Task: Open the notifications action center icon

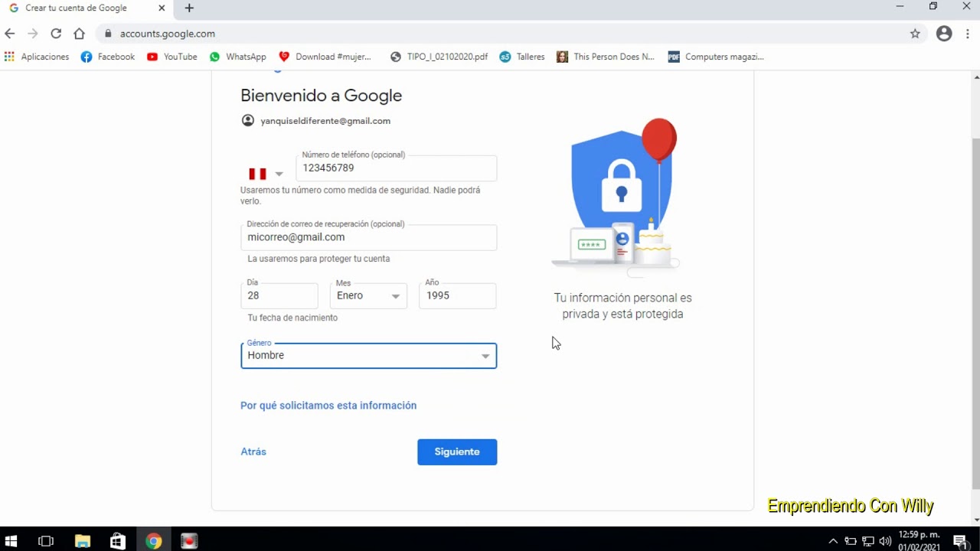Action: point(961,541)
